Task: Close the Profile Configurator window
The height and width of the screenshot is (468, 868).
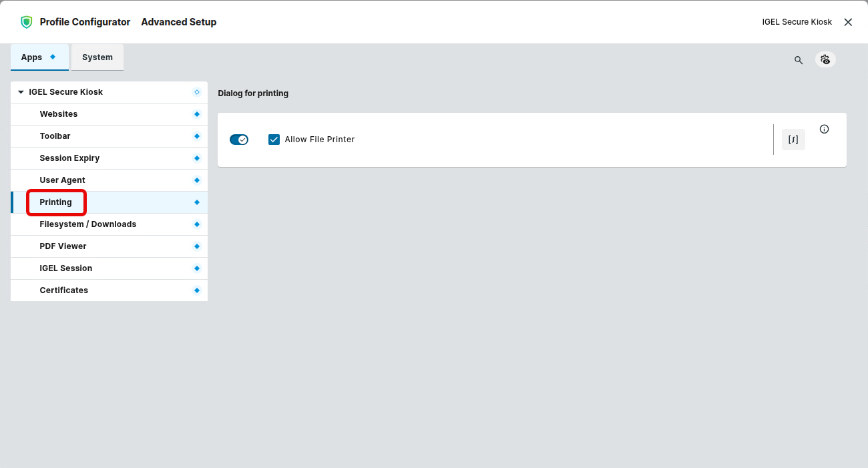Action: tap(848, 22)
